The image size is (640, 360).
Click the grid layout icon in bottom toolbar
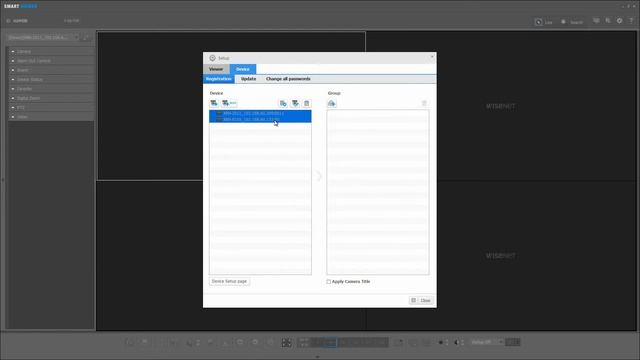click(287, 342)
